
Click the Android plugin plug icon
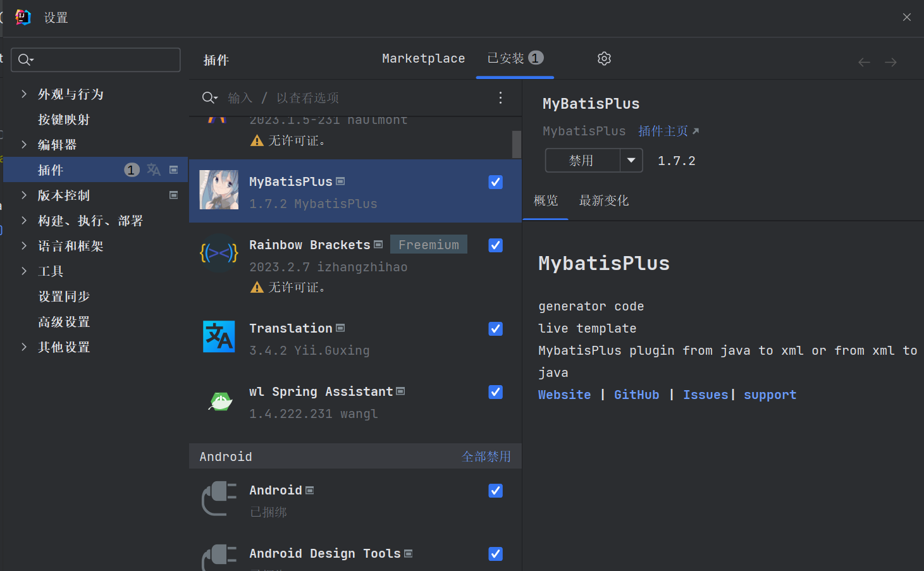point(219,498)
